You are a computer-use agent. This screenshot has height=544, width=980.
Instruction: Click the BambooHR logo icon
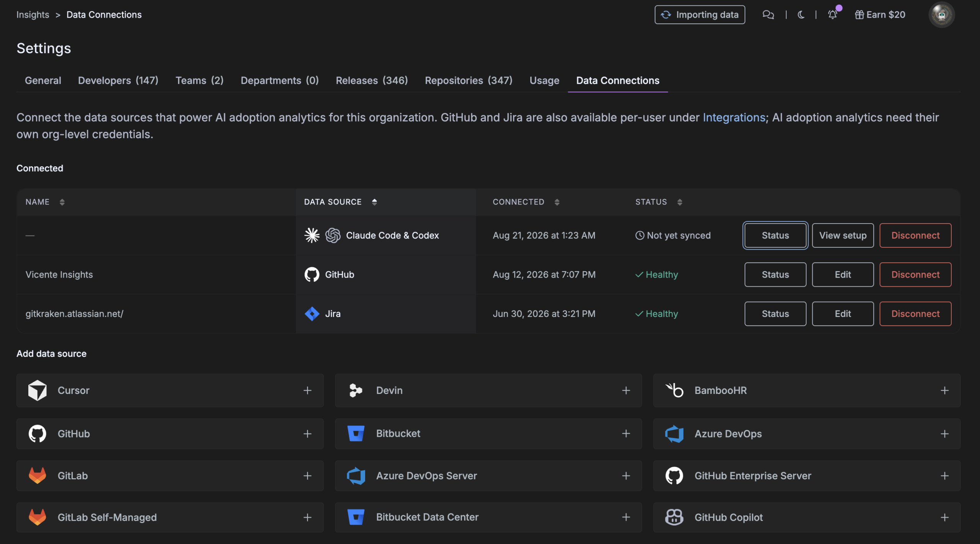[x=674, y=390]
